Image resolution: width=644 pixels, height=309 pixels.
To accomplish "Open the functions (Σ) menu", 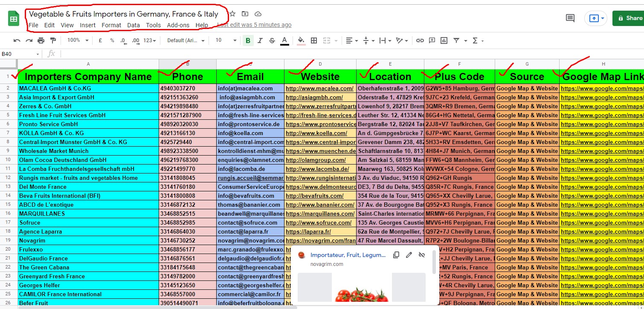I will click(478, 40).
